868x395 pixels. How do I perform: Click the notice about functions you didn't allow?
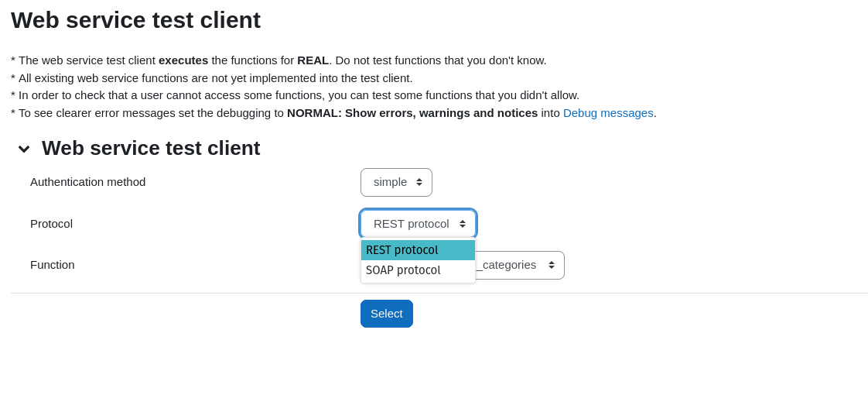pos(295,95)
